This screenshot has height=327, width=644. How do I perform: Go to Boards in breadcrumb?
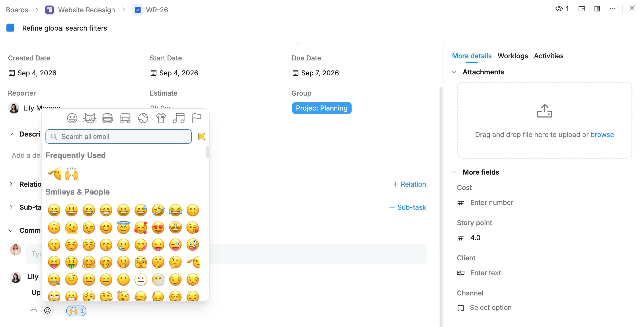click(17, 10)
